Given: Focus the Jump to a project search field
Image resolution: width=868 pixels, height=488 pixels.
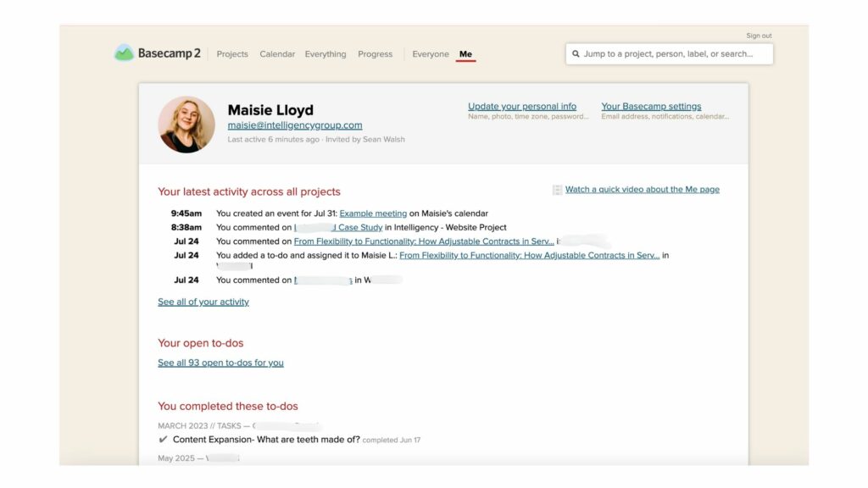Looking at the screenshot, I should pos(670,53).
